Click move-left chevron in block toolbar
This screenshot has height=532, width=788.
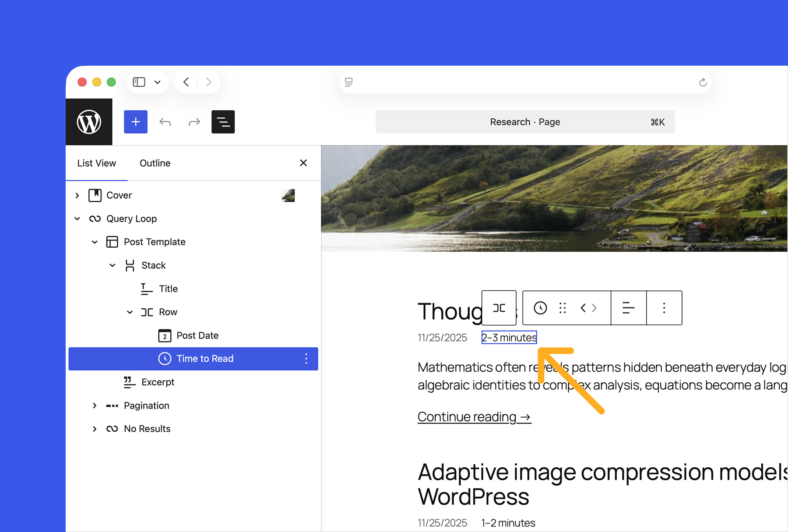[x=583, y=308]
